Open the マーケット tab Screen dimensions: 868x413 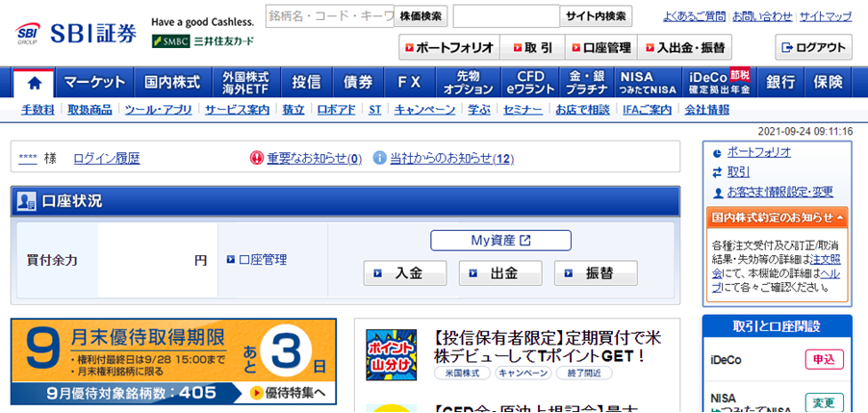pos(94,83)
